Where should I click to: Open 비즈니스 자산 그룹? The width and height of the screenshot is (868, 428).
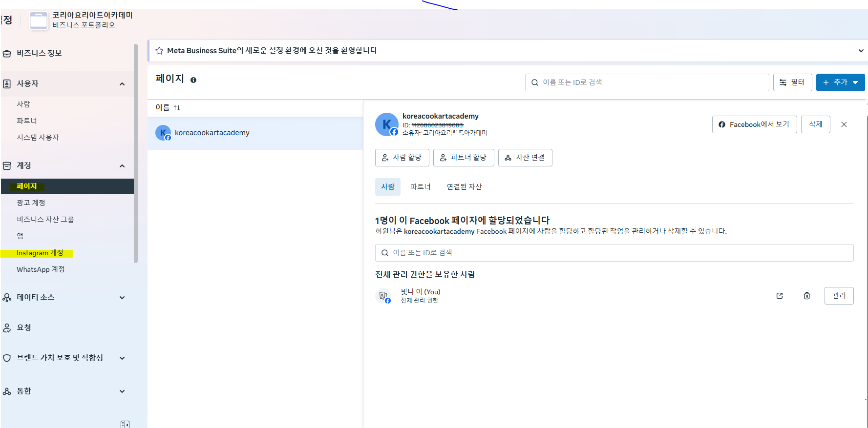(45, 219)
